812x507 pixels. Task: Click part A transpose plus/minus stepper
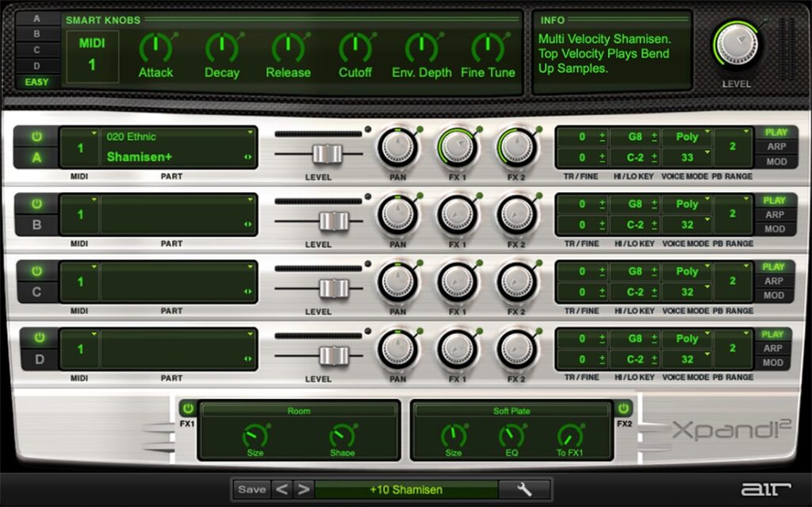pos(602,136)
